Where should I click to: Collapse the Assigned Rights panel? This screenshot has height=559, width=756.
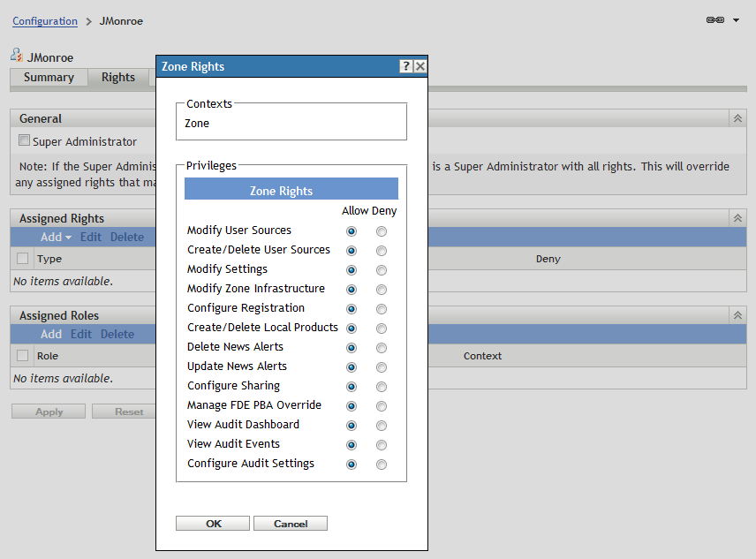click(x=737, y=218)
